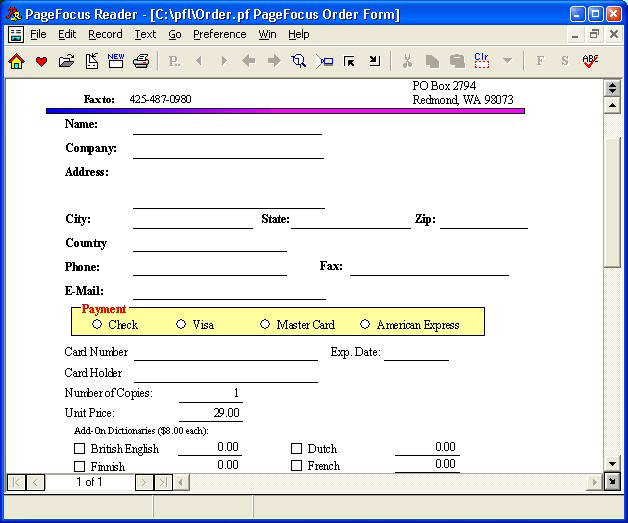Click the Home house icon in toolbar
The width and height of the screenshot is (628, 523).
(x=16, y=61)
